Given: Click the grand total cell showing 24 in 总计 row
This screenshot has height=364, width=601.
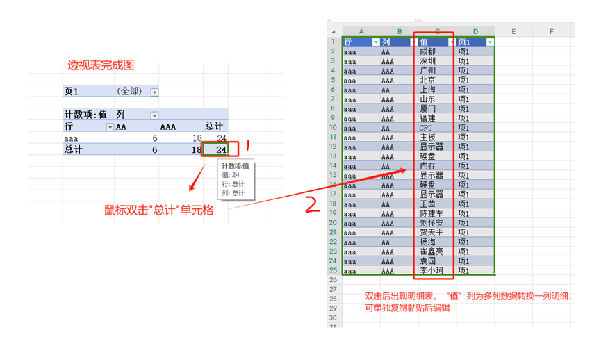Looking at the screenshot, I should [216, 149].
